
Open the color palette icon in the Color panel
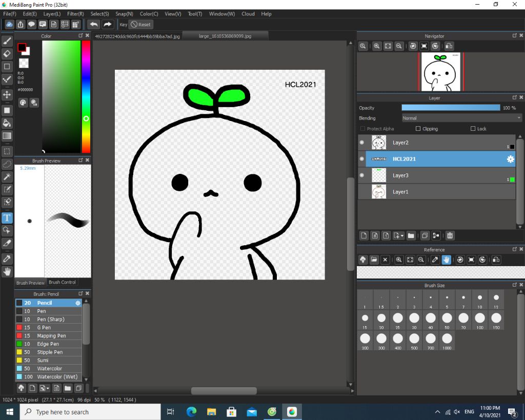(23, 103)
